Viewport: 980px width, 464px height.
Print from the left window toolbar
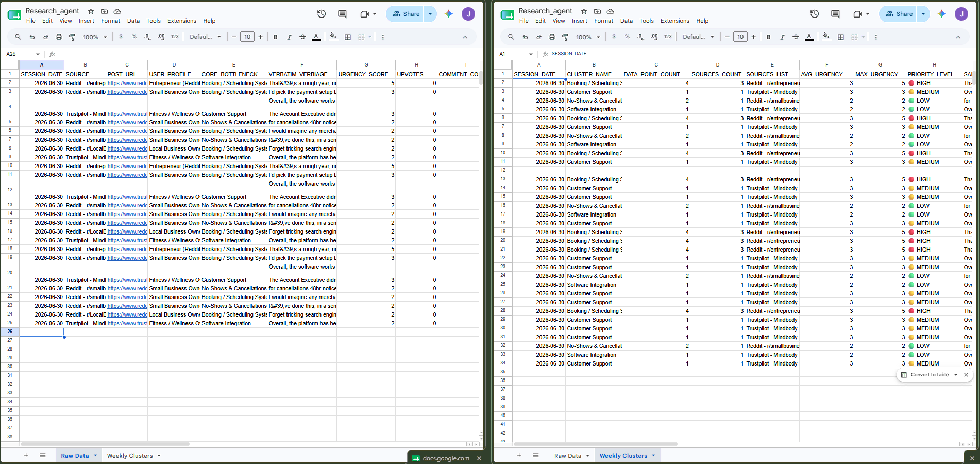click(59, 37)
